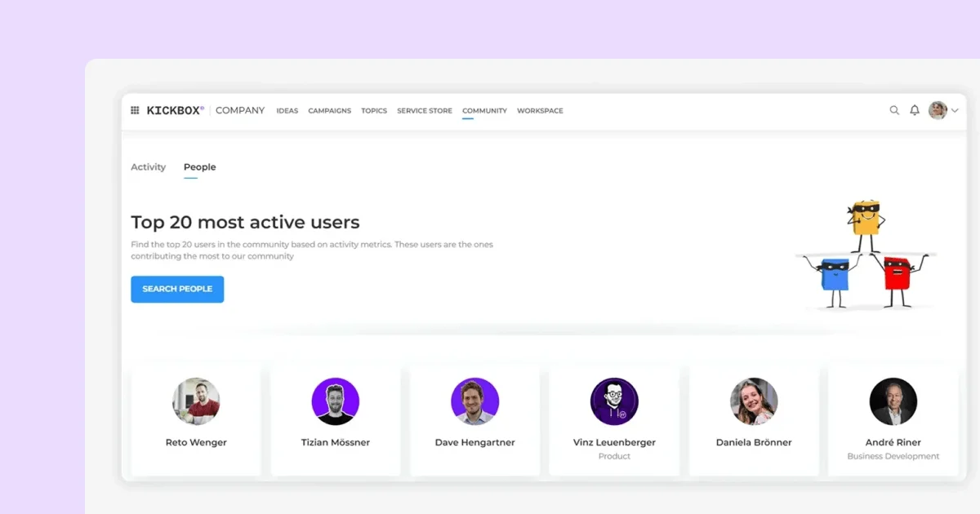This screenshot has width=980, height=514.
Task: Open Reto Wenger's profile photo
Action: (196, 401)
